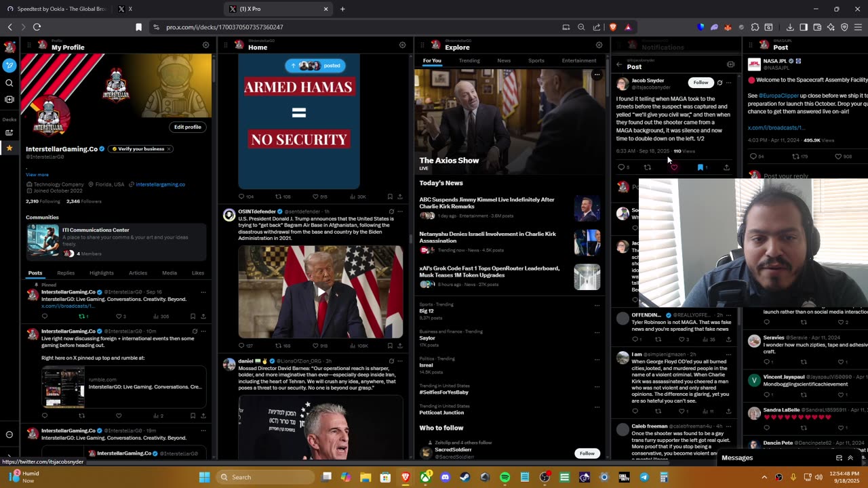Image resolution: width=868 pixels, height=488 pixels.
Task: Repost the NASA JPL post
Action: [795, 157]
